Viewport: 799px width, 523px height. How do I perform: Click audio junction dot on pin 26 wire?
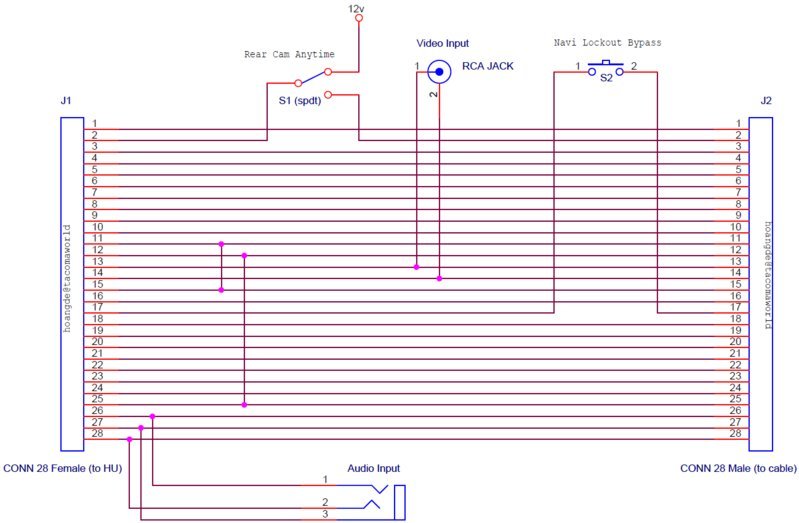[x=152, y=416]
